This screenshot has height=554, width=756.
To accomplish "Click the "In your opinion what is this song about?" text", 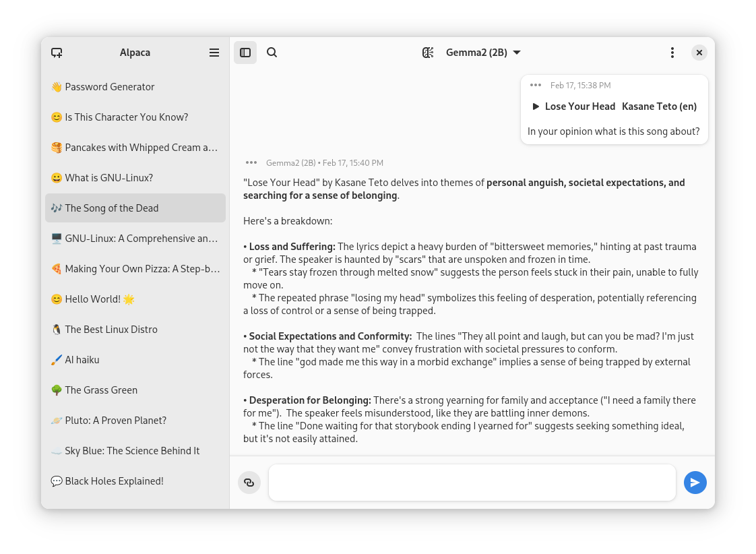I will (613, 131).
